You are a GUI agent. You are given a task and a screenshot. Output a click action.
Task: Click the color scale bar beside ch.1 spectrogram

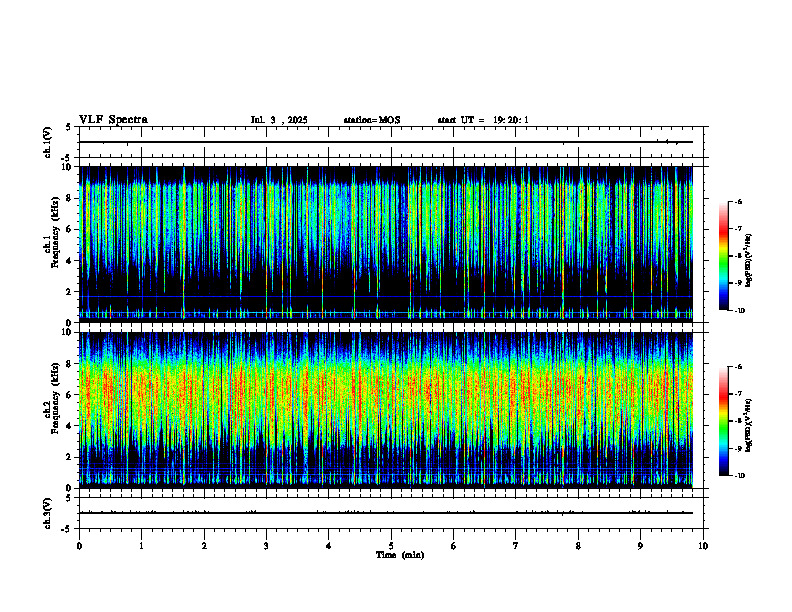pos(723,256)
